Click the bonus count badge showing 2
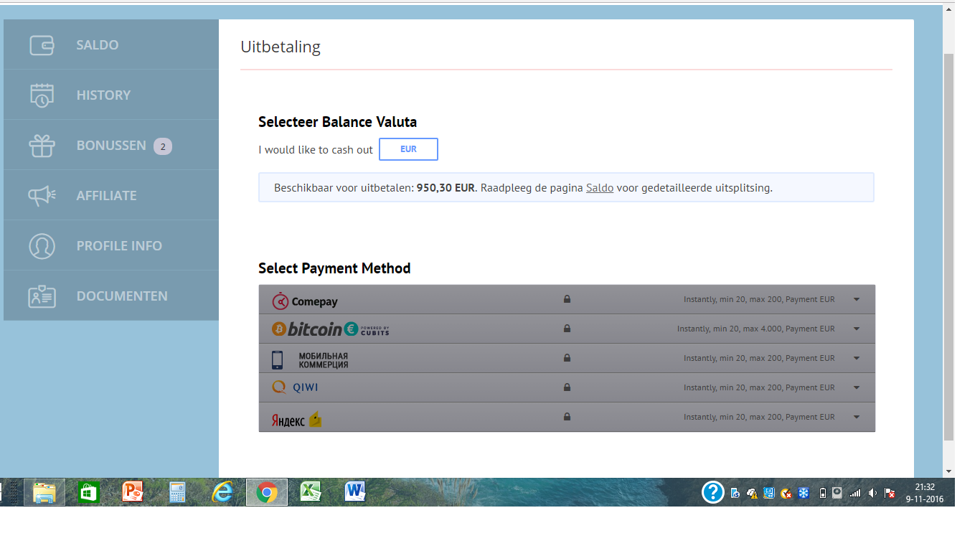980x551 pixels. pos(163,146)
